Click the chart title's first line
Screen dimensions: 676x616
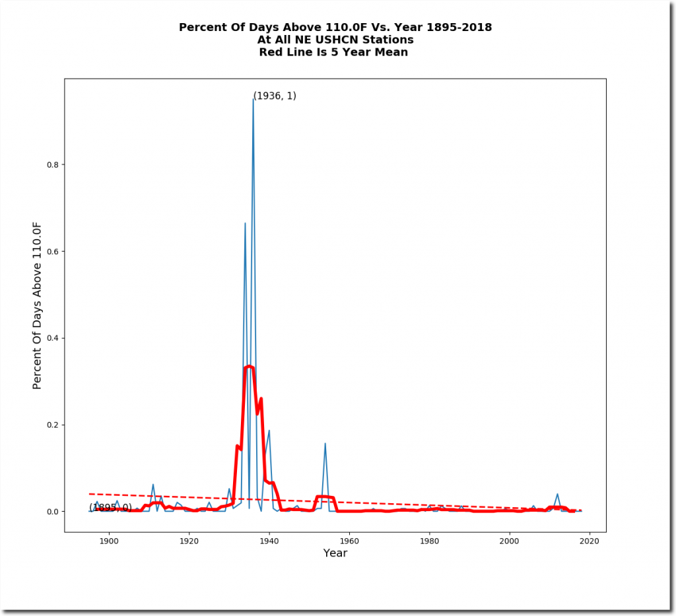coord(335,27)
